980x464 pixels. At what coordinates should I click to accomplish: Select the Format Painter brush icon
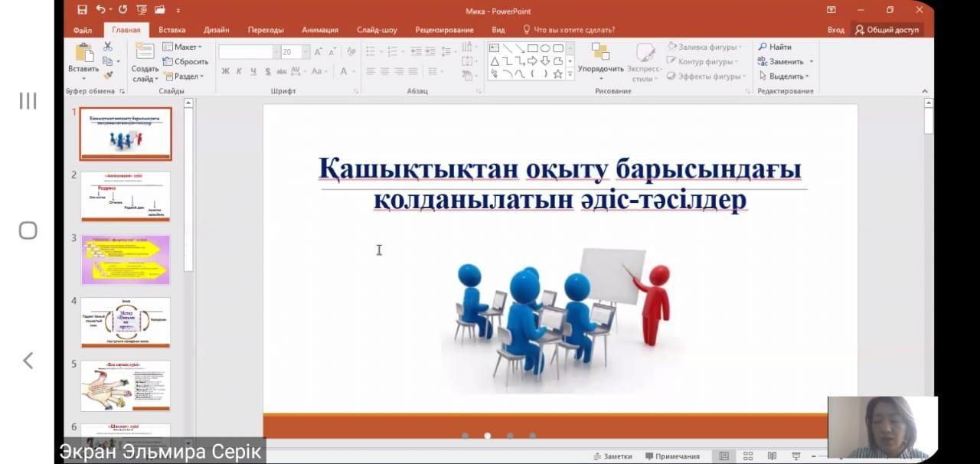tap(108, 75)
